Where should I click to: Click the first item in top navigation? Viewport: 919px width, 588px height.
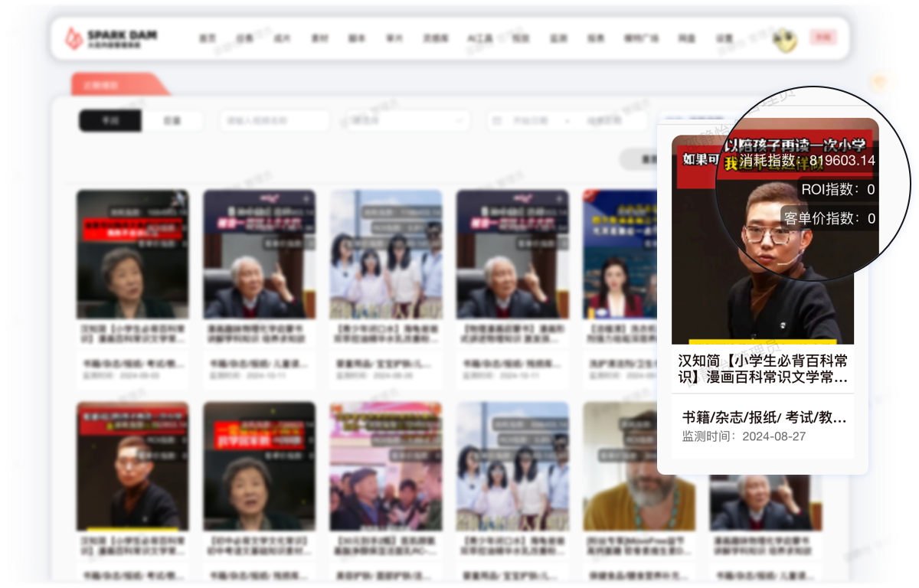click(207, 38)
